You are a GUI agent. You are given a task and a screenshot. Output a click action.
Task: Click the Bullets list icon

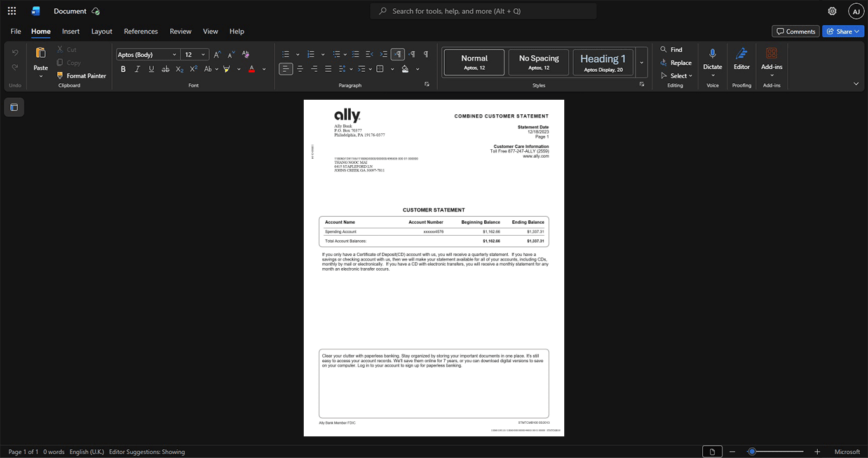pyautogui.click(x=286, y=55)
